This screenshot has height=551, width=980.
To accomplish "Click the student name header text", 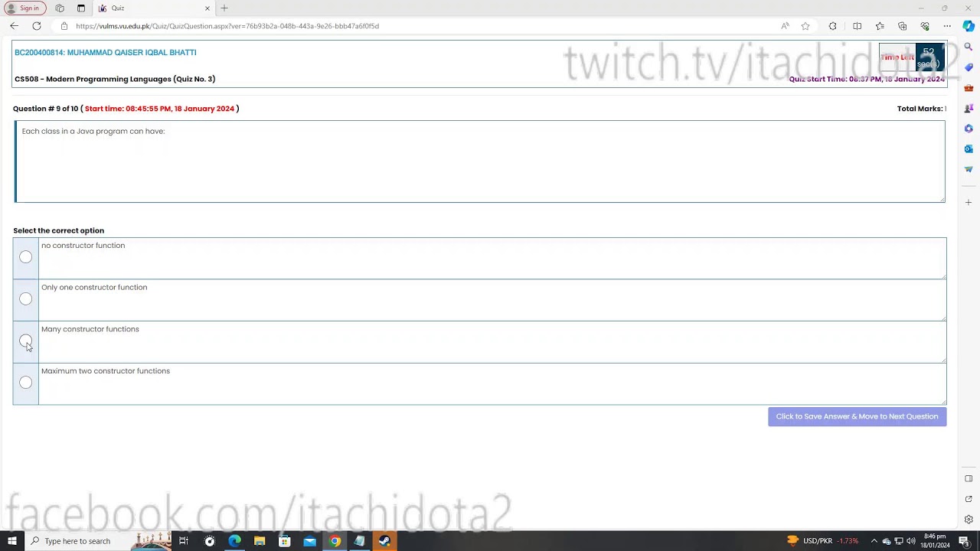I will (x=106, y=53).
